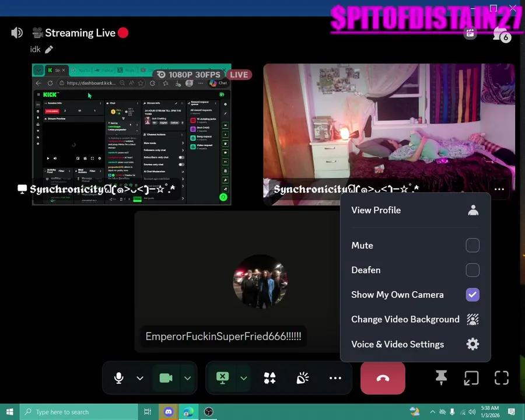Viewport: 525px width, 420px height.
Task: Open the notification center icon
Action: pyautogui.click(x=511, y=412)
